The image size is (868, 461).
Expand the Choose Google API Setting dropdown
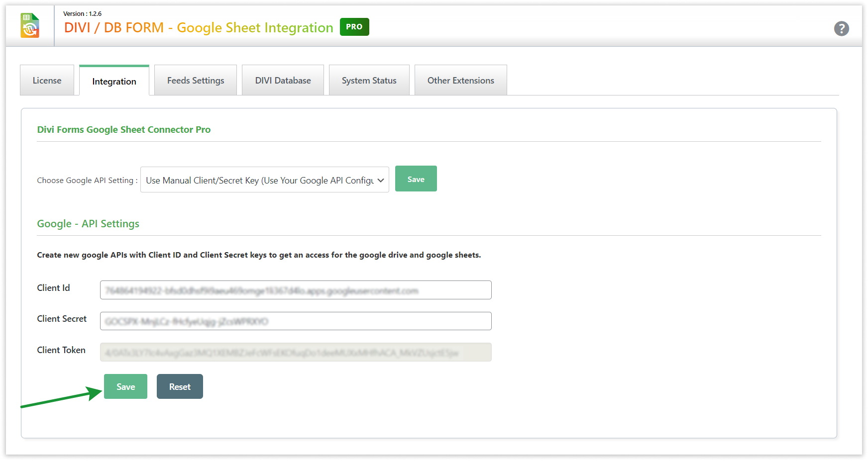pos(264,180)
